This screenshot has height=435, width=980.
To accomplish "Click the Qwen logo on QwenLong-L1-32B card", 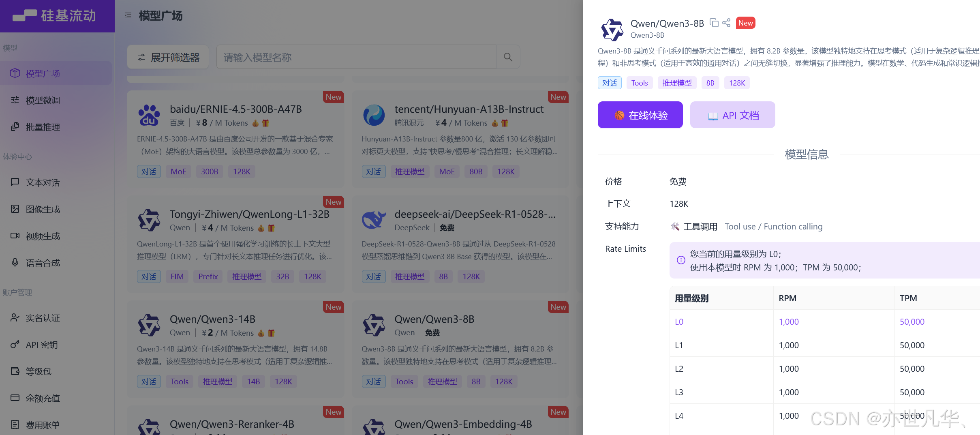I will 149,220.
